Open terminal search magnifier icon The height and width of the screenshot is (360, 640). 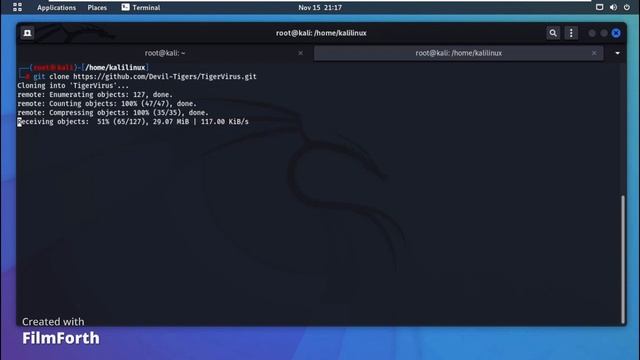[x=553, y=33]
